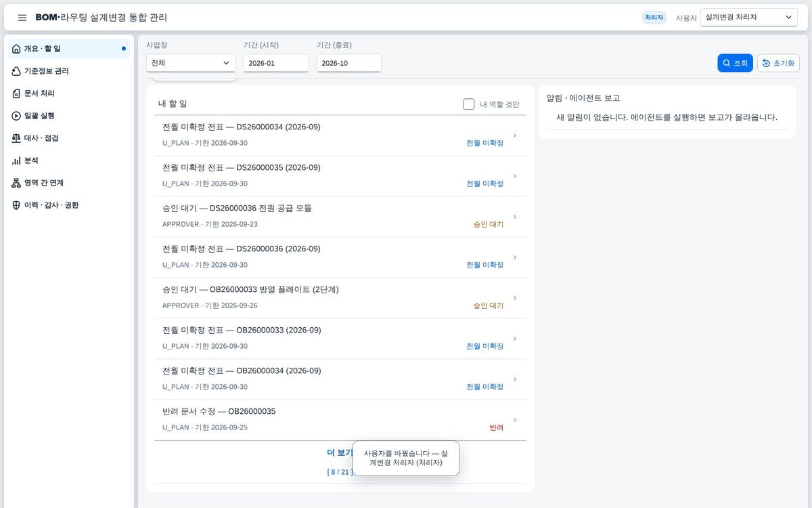Click the 내 할 일 heading
812x508 pixels.
pyautogui.click(x=173, y=104)
